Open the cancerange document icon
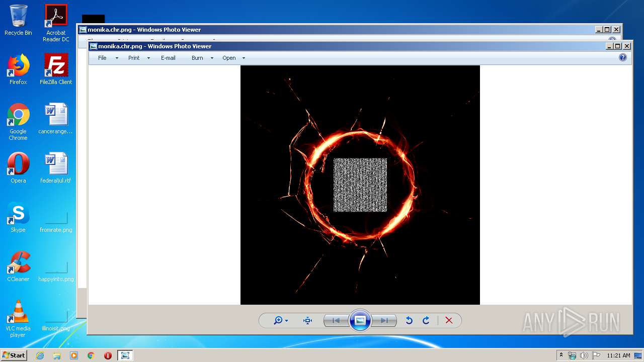644x362 pixels. (x=56, y=119)
